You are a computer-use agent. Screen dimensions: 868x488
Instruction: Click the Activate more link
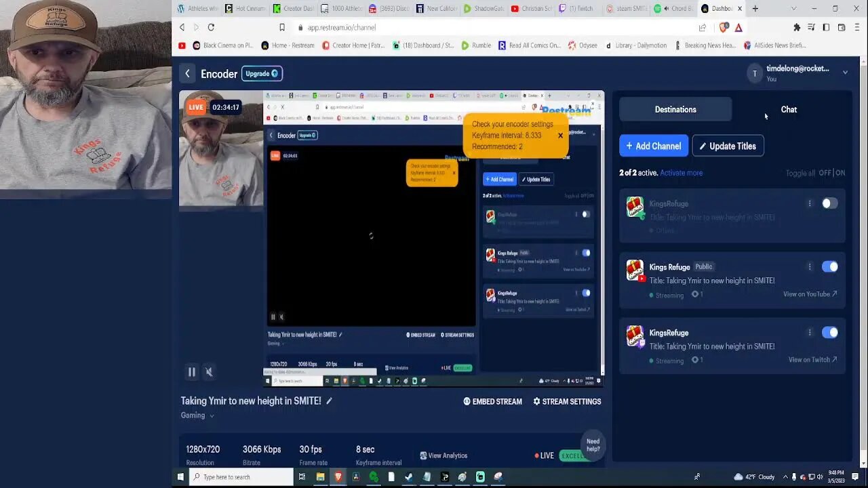[682, 173]
